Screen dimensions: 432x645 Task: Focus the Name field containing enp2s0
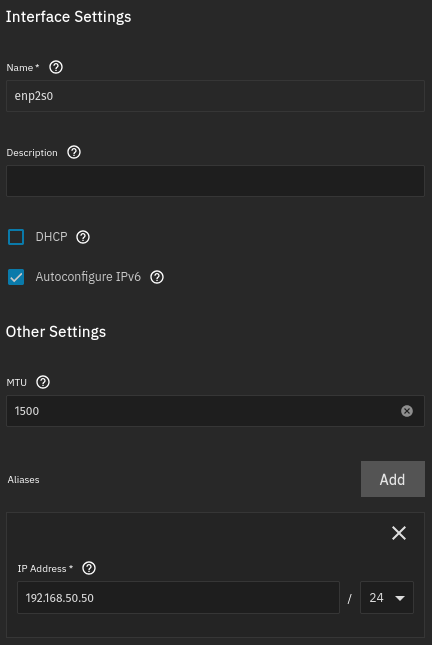[215, 96]
